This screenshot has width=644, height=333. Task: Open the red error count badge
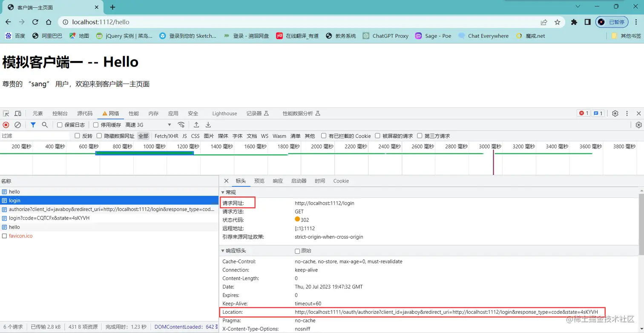[x=583, y=113]
